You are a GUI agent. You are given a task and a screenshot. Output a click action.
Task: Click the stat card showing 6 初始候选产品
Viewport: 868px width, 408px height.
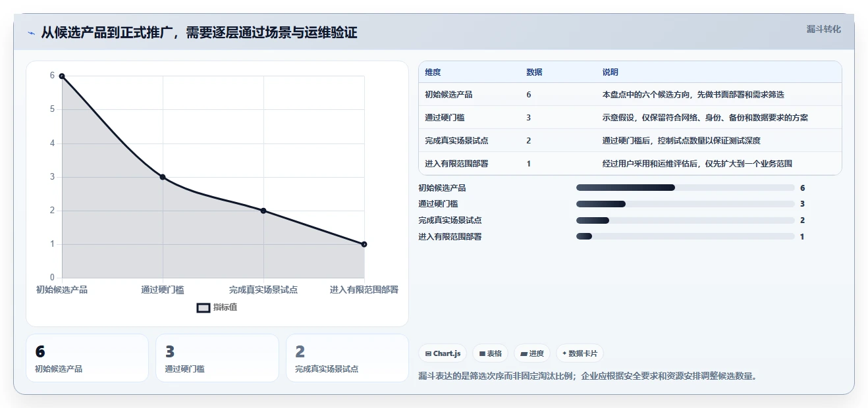(87, 358)
